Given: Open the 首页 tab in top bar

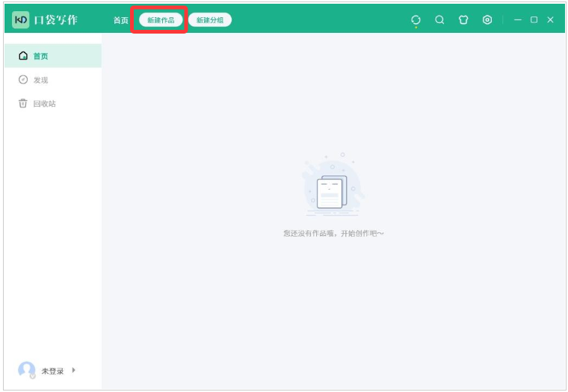Looking at the screenshot, I should pyautogui.click(x=120, y=20).
